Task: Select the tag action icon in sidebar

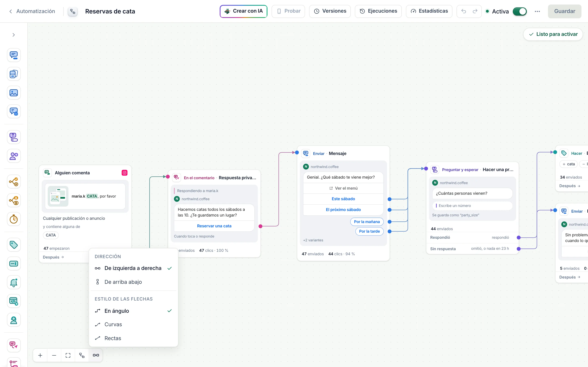Action: point(14,245)
